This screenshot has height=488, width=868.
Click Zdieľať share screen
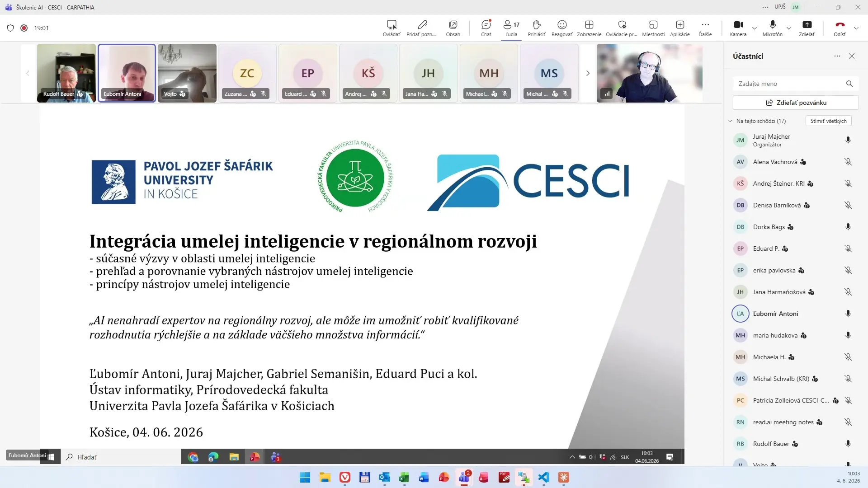point(807,28)
